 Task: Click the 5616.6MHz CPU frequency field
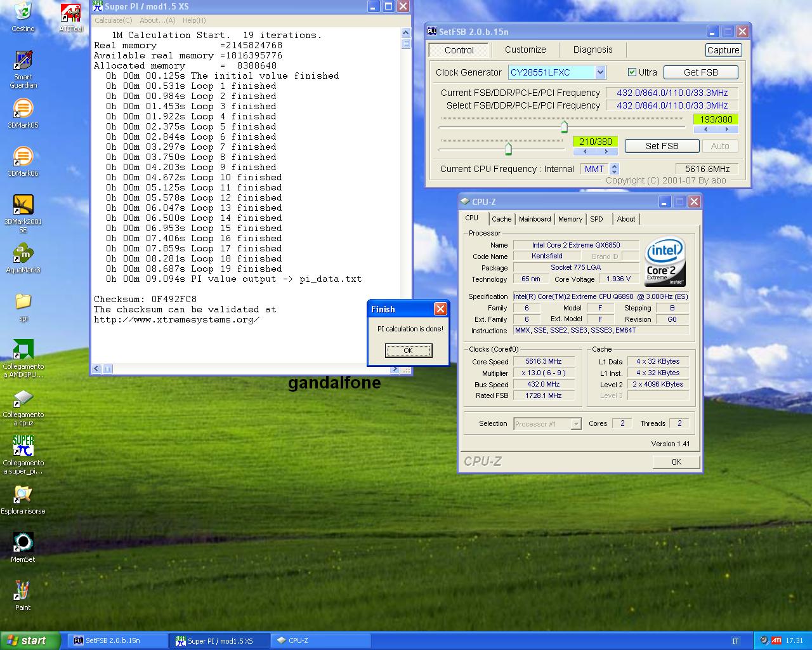(707, 169)
